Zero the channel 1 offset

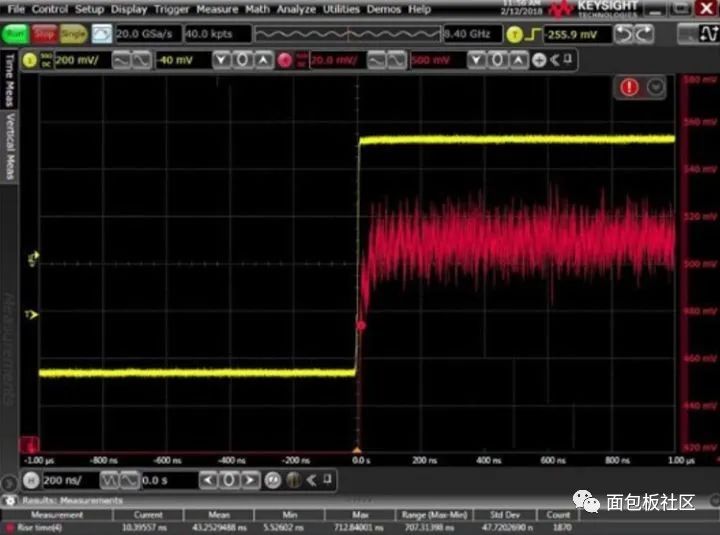coord(243,60)
